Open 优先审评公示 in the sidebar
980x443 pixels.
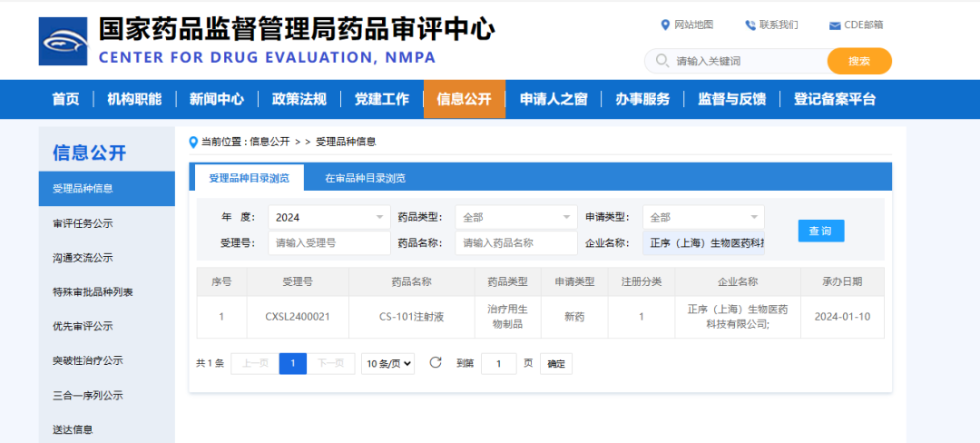tap(83, 326)
